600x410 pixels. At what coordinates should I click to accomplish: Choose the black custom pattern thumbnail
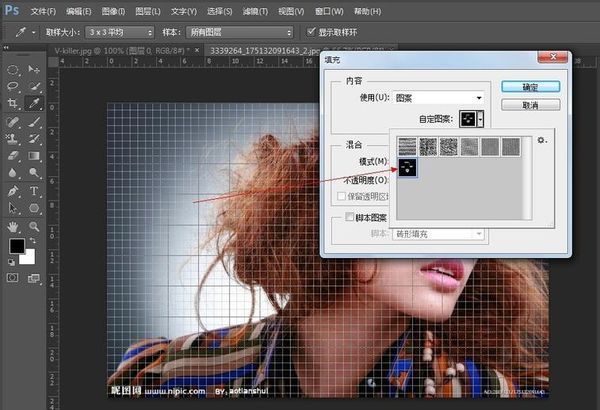(409, 167)
